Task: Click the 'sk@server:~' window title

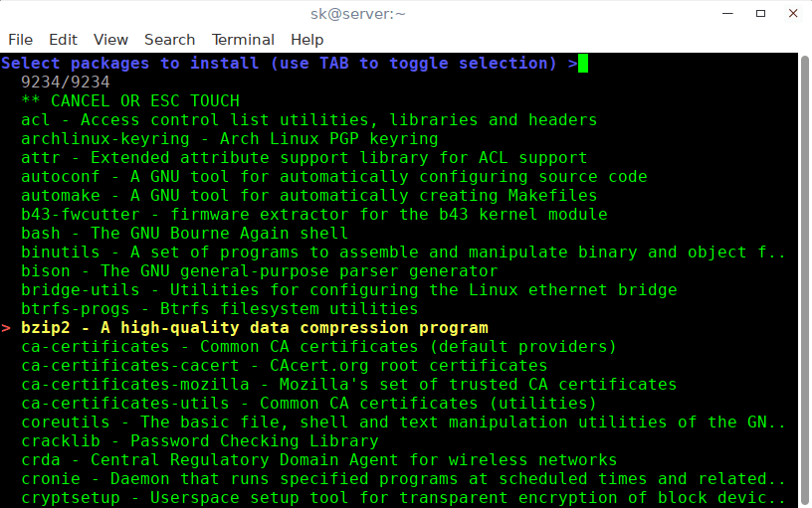Action: (x=358, y=14)
